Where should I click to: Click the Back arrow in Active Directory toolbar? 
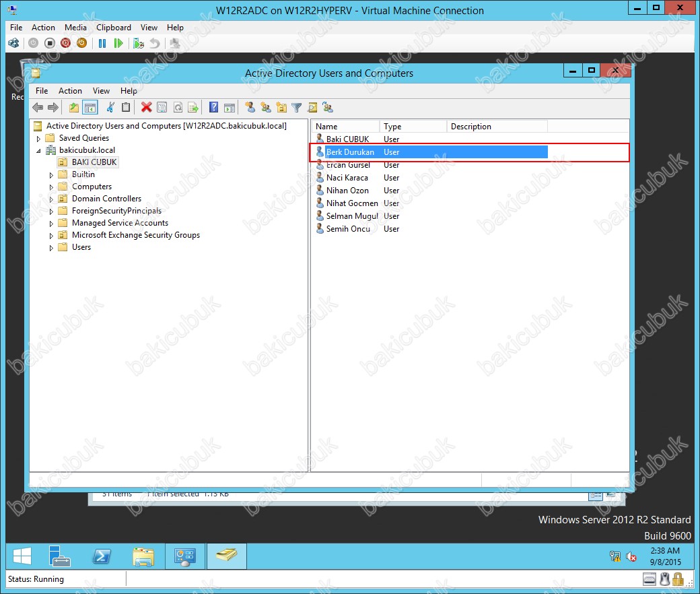38,107
